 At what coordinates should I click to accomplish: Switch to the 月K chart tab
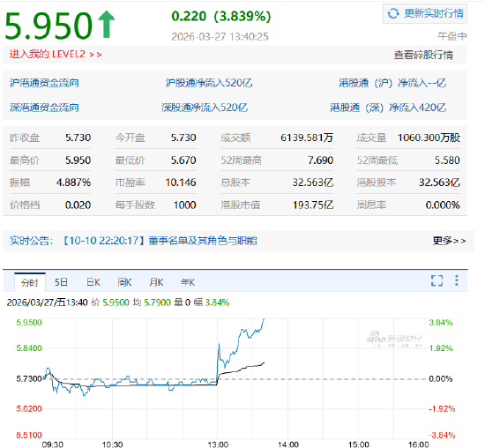point(156,282)
